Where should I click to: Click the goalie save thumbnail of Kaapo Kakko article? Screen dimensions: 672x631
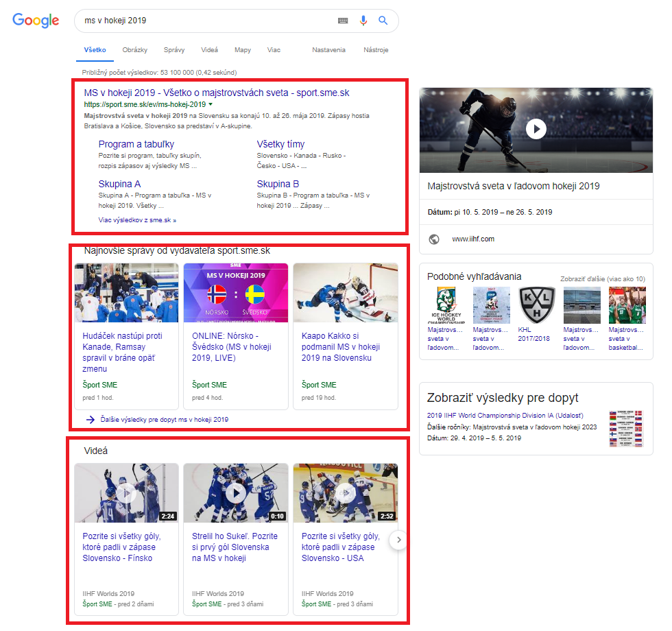point(346,293)
